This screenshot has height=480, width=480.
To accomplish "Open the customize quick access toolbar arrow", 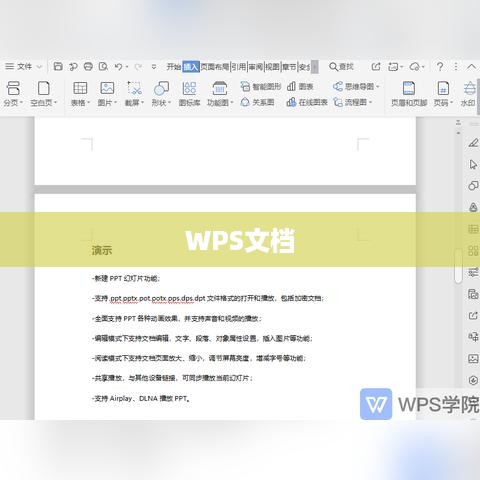I will (154, 67).
